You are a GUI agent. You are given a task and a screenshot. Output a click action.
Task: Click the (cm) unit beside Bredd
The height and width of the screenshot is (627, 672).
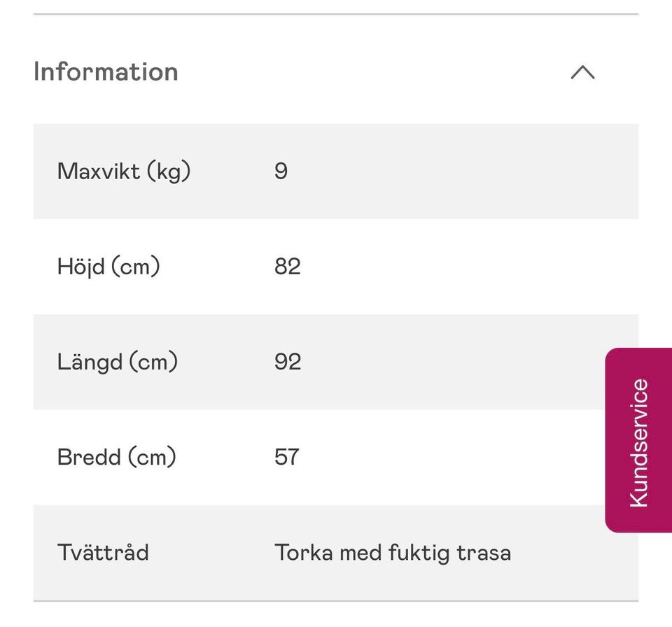point(151,457)
